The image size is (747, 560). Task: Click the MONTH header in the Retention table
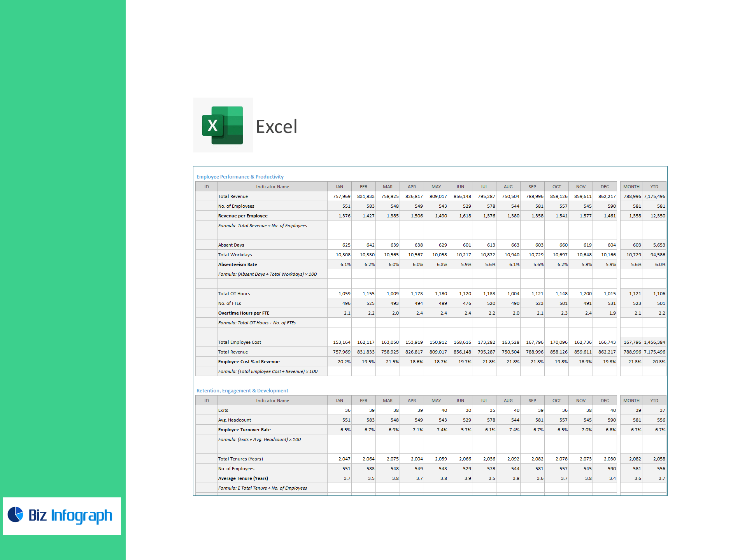tap(631, 401)
